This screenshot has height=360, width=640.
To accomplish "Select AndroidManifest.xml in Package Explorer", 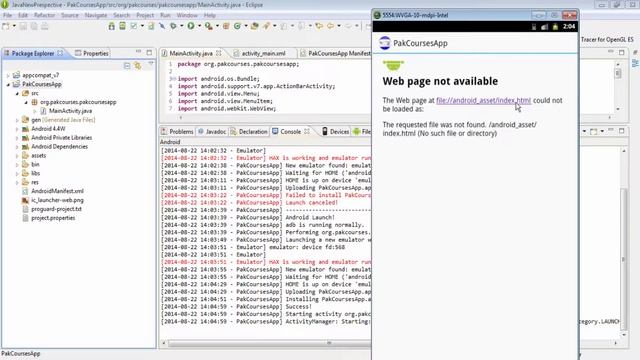I will tap(57, 191).
